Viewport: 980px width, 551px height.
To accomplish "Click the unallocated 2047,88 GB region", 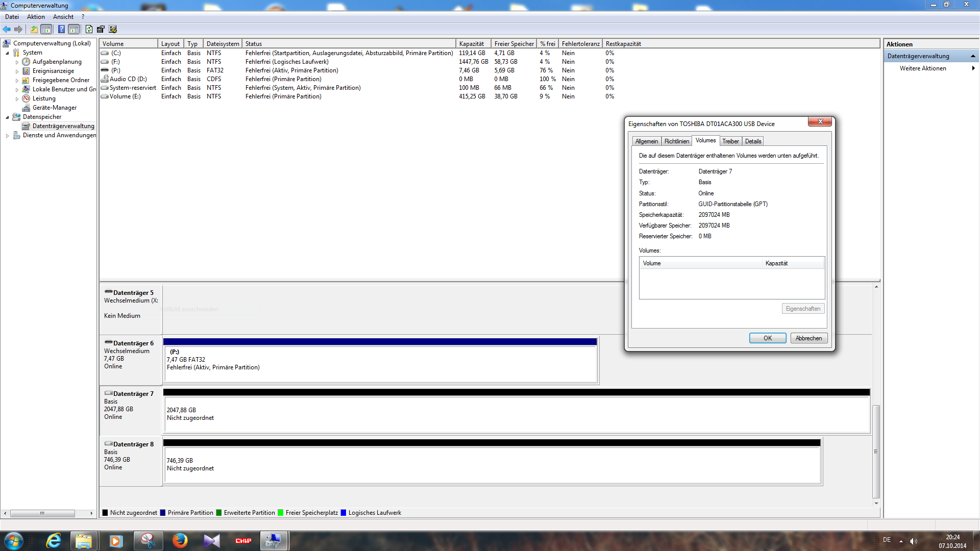I will pos(516,414).
